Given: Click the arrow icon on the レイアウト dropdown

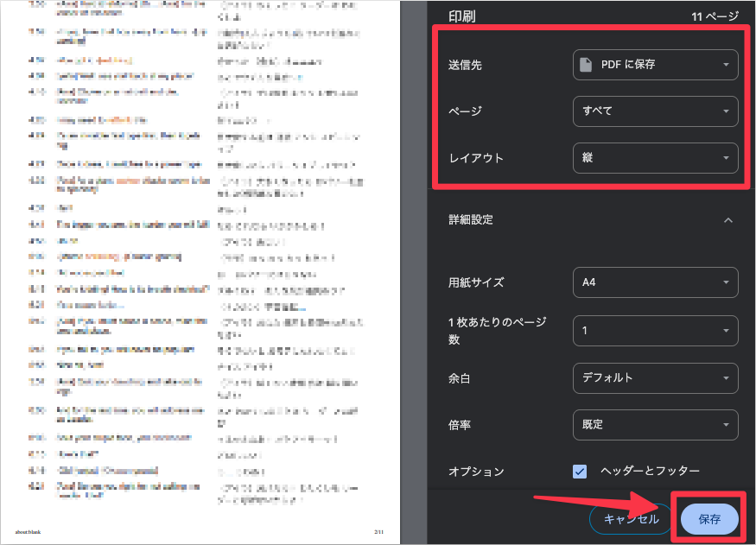Looking at the screenshot, I should click(727, 158).
